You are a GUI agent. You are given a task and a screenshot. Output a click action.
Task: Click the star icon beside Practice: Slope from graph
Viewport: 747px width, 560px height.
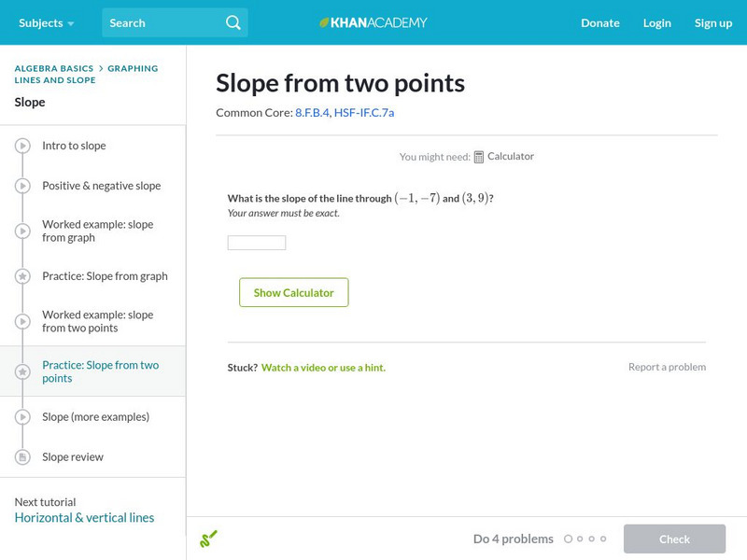(x=22, y=276)
